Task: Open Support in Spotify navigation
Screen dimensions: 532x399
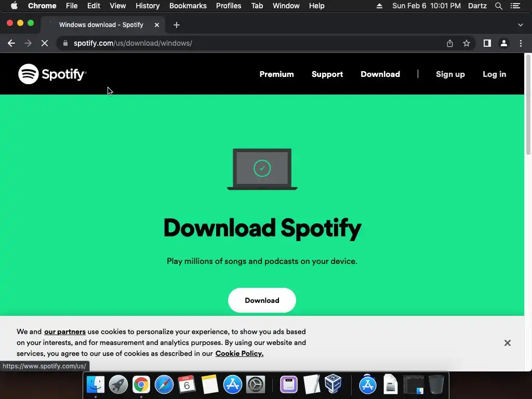Action: pos(327,74)
